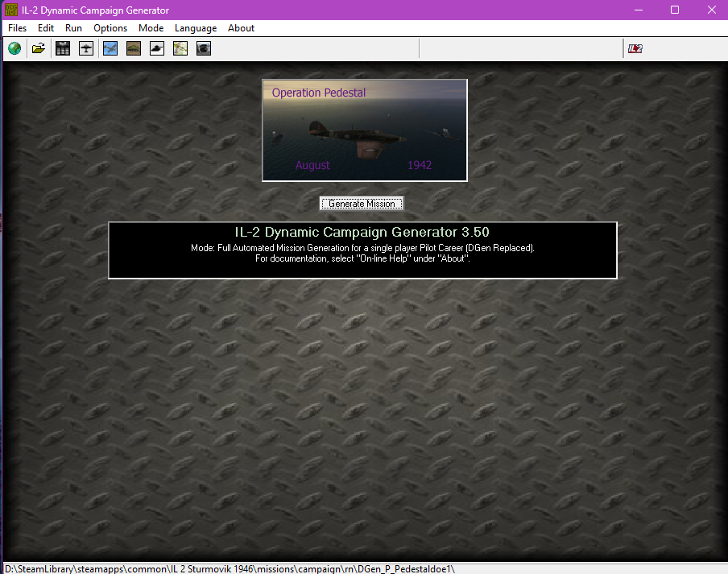Click the green tank toolbar icon

pyautogui.click(x=134, y=48)
